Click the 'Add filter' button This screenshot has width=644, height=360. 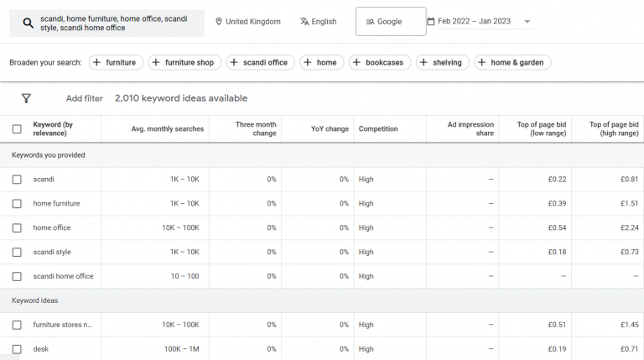(x=84, y=98)
